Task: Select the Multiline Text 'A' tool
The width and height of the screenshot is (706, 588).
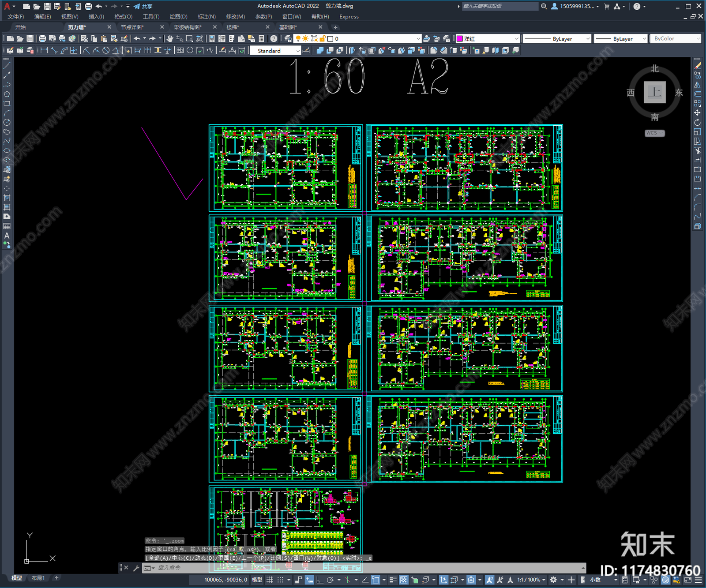Action: (7, 236)
